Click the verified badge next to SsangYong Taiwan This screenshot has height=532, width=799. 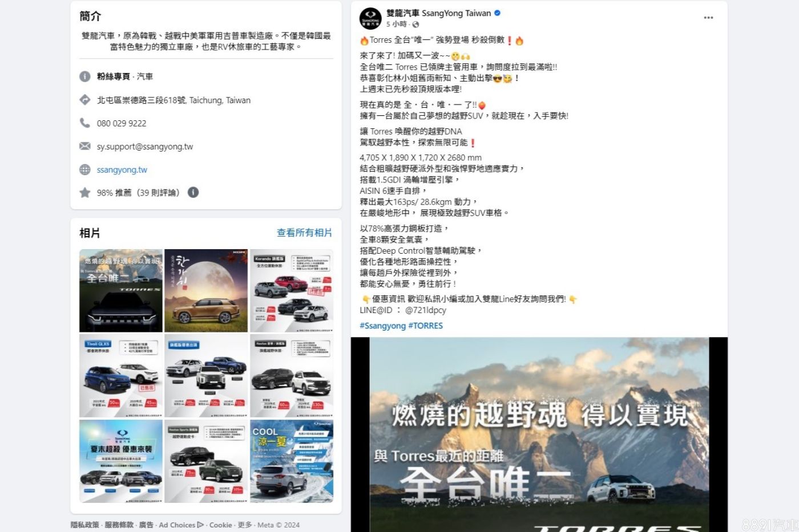[497, 13]
